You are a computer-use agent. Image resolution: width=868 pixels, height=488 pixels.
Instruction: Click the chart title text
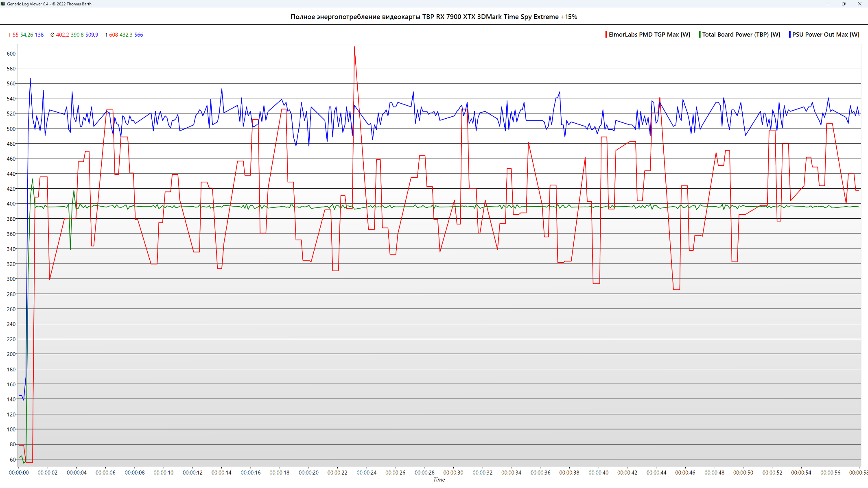tap(434, 17)
